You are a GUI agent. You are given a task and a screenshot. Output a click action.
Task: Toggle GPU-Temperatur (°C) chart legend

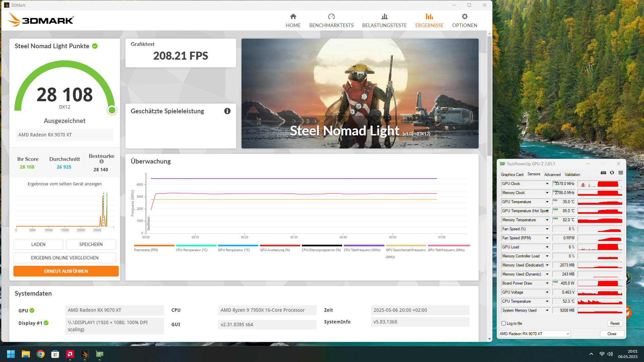coord(234,250)
